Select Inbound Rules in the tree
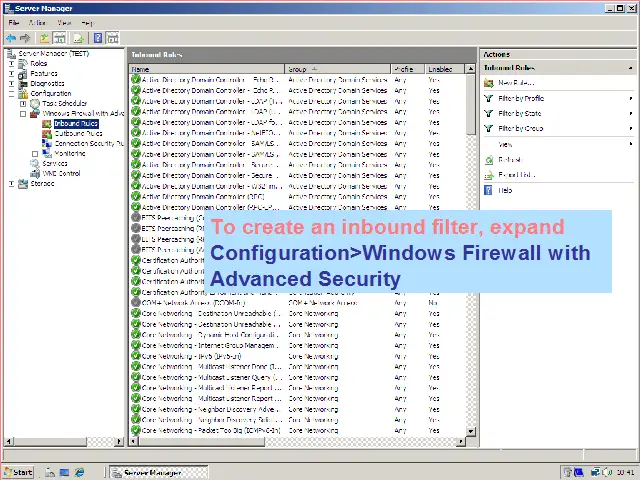The width and height of the screenshot is (640, 480). point(76,123)
